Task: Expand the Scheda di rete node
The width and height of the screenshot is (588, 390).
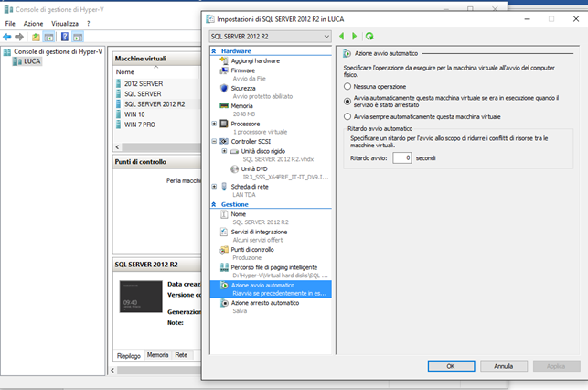Action: pos(214,187)
